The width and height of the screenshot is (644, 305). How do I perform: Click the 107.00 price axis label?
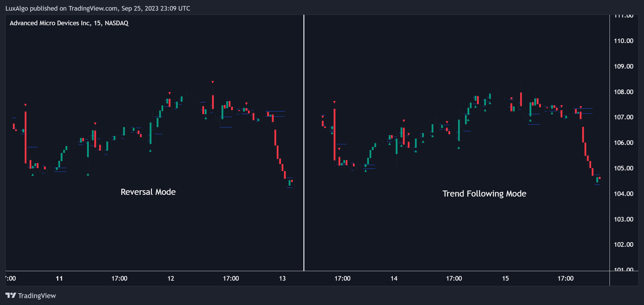coord(623,117)
